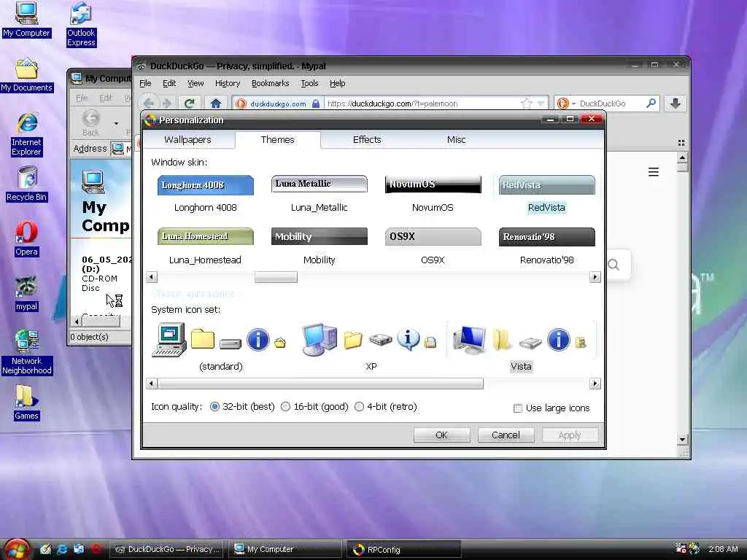Open search engine dropdown in Mypal search box
Screen dimensions: 747x560
573,104
